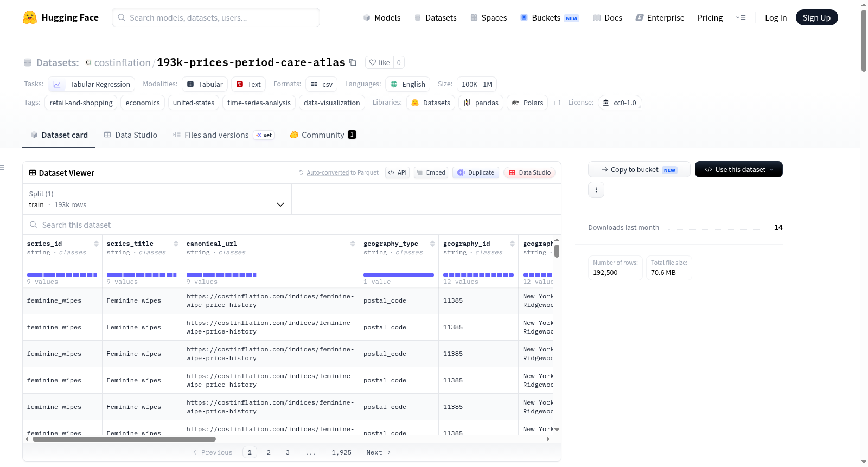Click the pandas library tag
This screenshot has width=868, height=467.
click(x=481, y=103)
